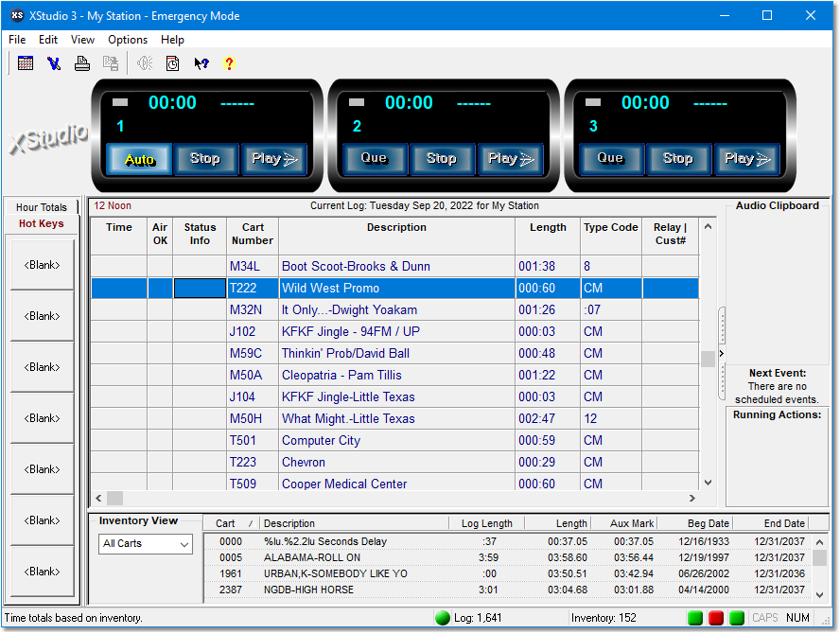Screen dimensions: 840x634
Task: Click the log vertical scrollbar thumb
Action: [708, 359]
